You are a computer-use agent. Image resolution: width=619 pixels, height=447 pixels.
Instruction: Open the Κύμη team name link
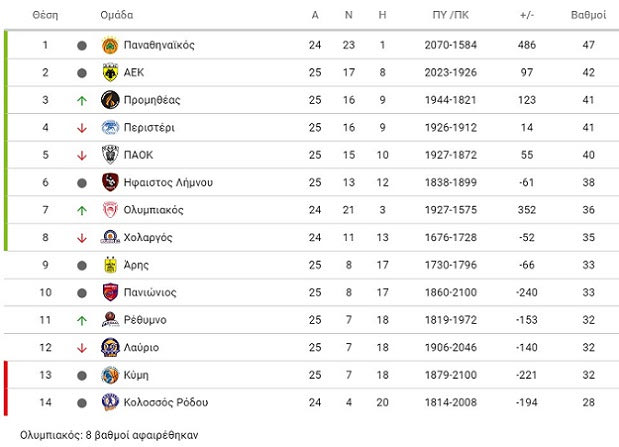click(x=136, y=375)
